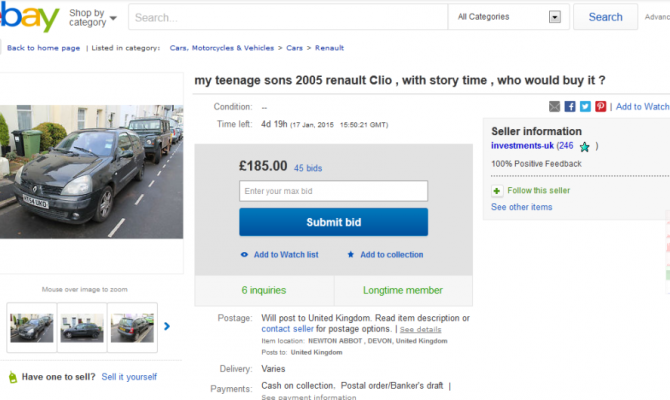Click the seller's feedback star icon
This screenshot has width=670, height=400.
585,146
